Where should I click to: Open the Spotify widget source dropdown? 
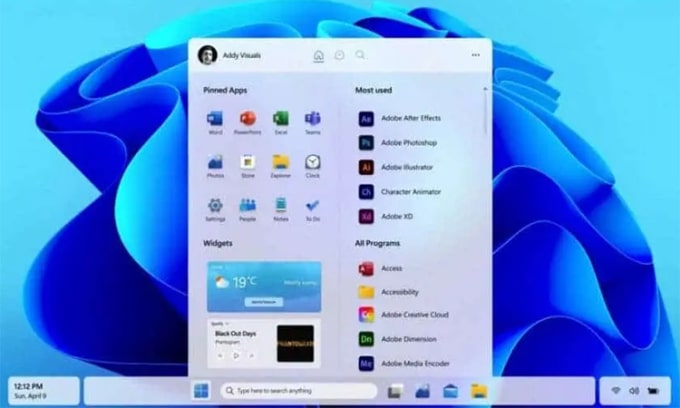[219, 324]
